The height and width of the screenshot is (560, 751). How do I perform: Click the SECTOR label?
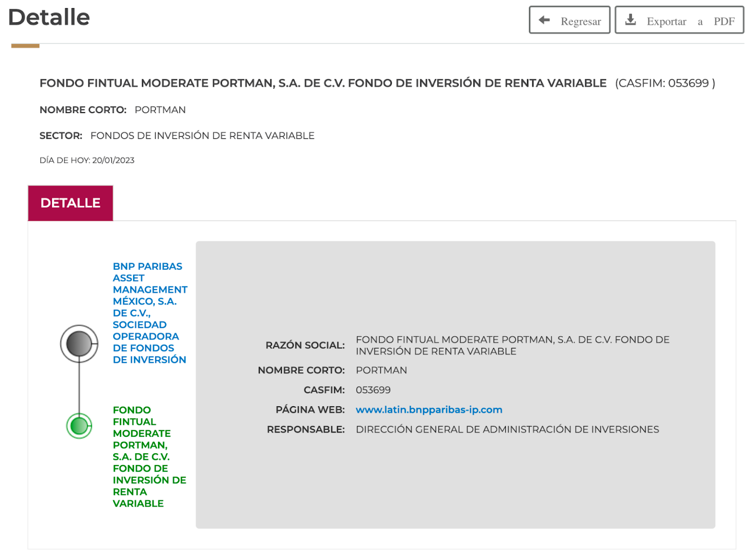pyautogui.click(x=61, y=136)
